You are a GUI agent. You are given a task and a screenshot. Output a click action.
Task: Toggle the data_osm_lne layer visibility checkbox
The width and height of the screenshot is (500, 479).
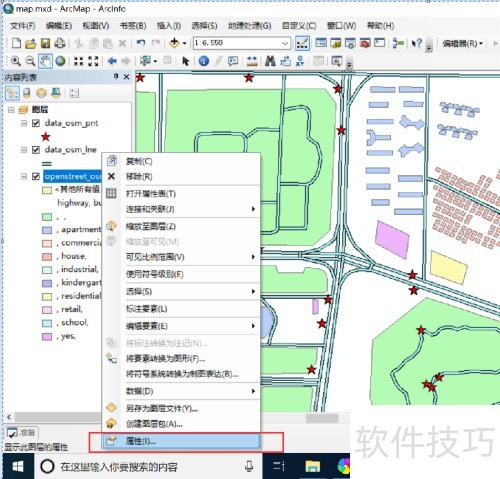click(x=36, y=150)
